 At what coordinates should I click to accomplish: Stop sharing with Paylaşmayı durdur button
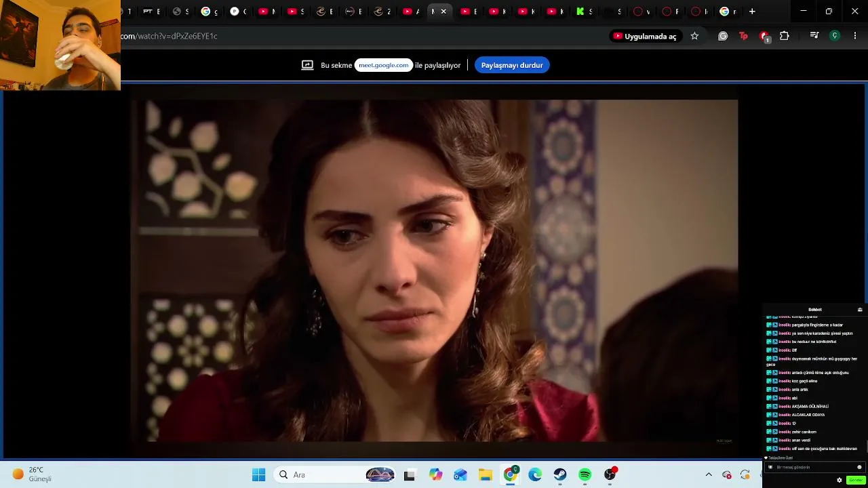512,65
